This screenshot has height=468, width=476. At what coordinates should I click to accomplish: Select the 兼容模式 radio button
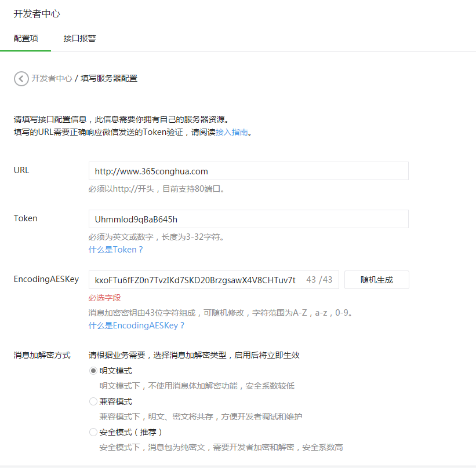click(93, 401)
